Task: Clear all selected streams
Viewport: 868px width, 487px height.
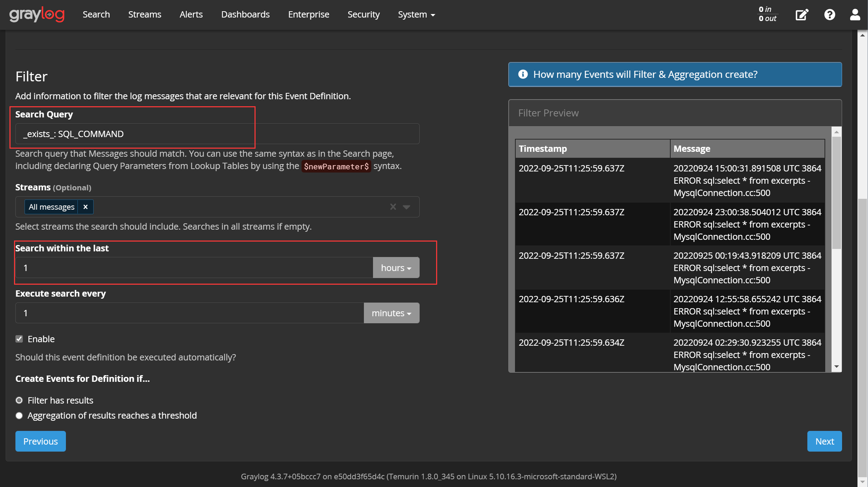Action: click(393, 207)
